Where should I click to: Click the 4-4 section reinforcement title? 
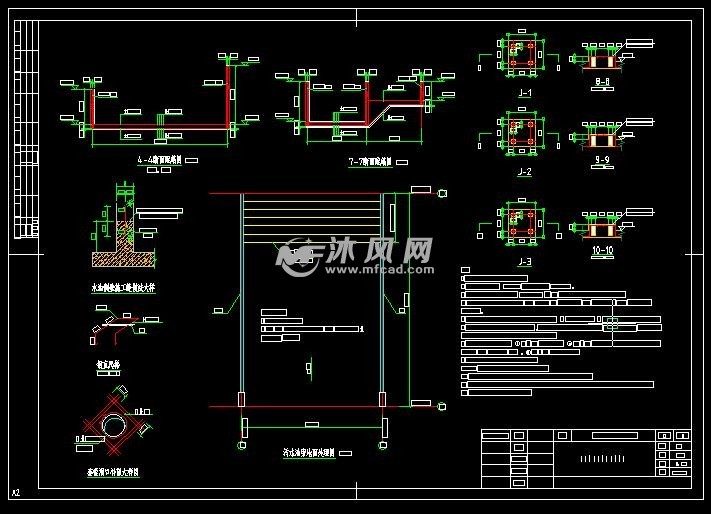pyautogui.click(x=160, y=160)
